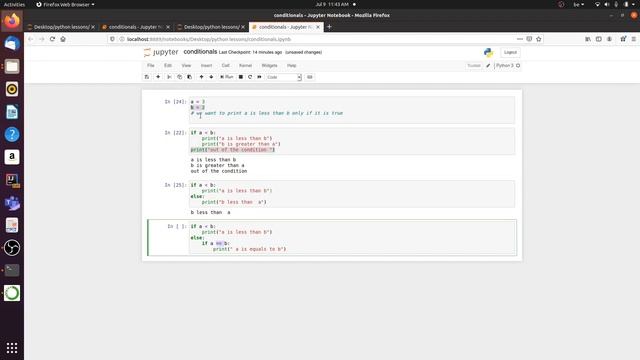Image resolution: width=640 pixels, height=360 pixels.
Task: Switch to the second conditionals Jupyter tab
Action: 136,27
